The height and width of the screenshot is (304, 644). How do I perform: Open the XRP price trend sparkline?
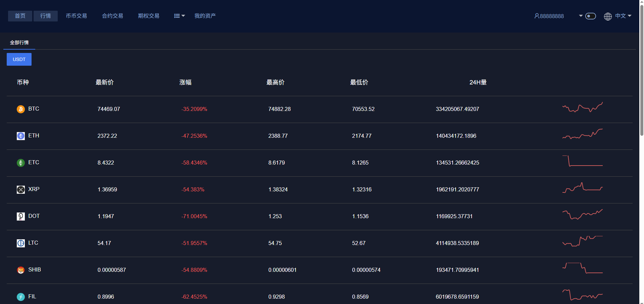[x=583, y=188]
